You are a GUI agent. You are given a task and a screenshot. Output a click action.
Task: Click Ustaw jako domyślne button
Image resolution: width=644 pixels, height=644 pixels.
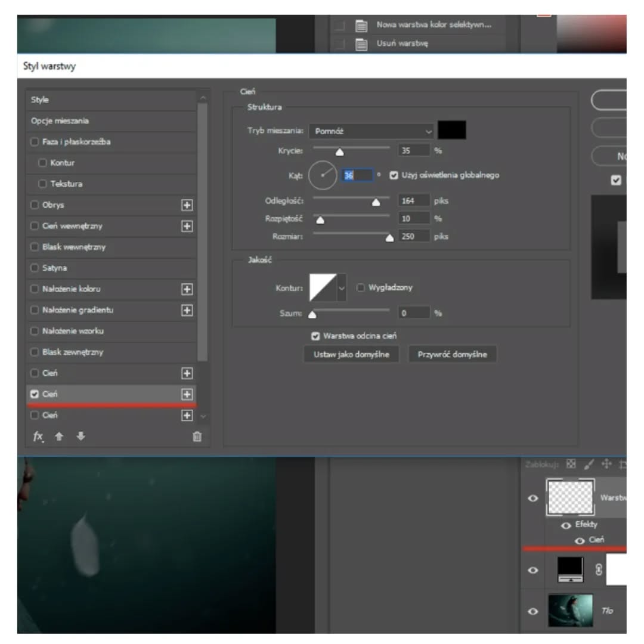pyautogui.click(x=351, y=354)
